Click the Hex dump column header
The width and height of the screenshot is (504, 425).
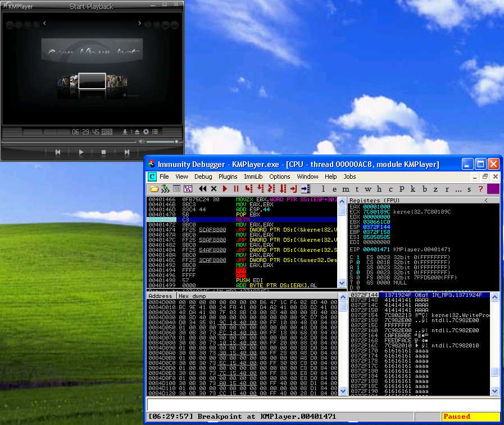tap(192, 296)
